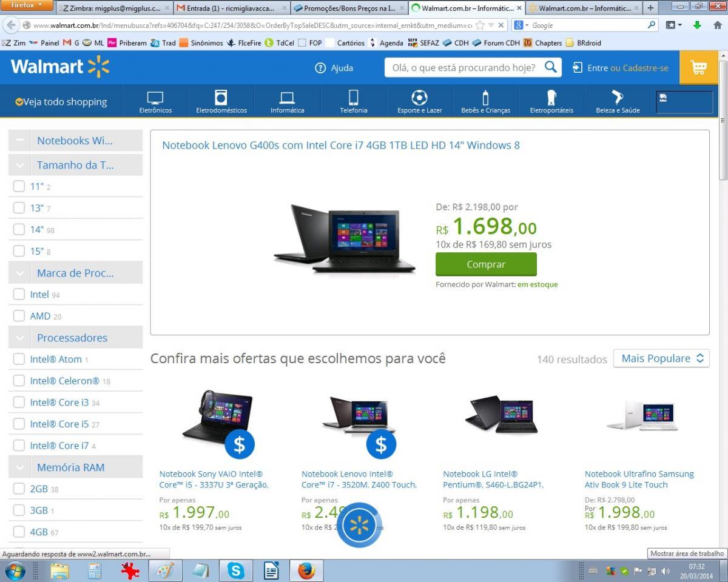Open the Ajuda help icon

tap(320, 68)
